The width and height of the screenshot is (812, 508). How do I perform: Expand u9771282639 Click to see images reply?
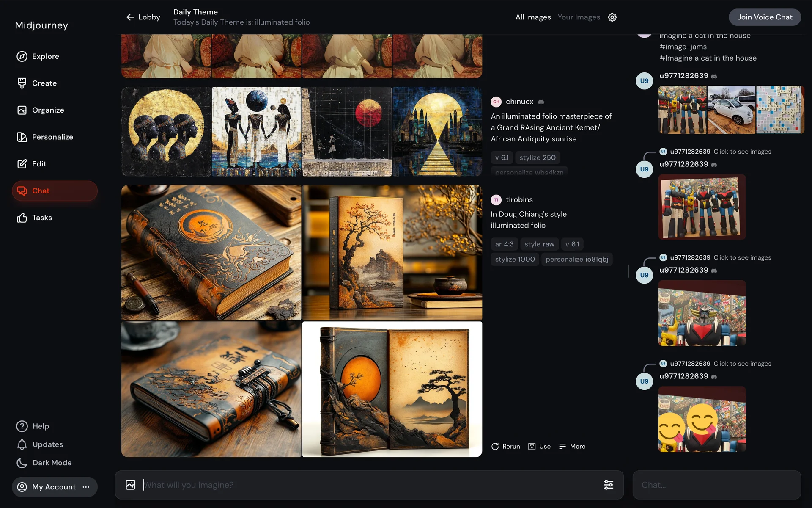click(x=742, y=152)
